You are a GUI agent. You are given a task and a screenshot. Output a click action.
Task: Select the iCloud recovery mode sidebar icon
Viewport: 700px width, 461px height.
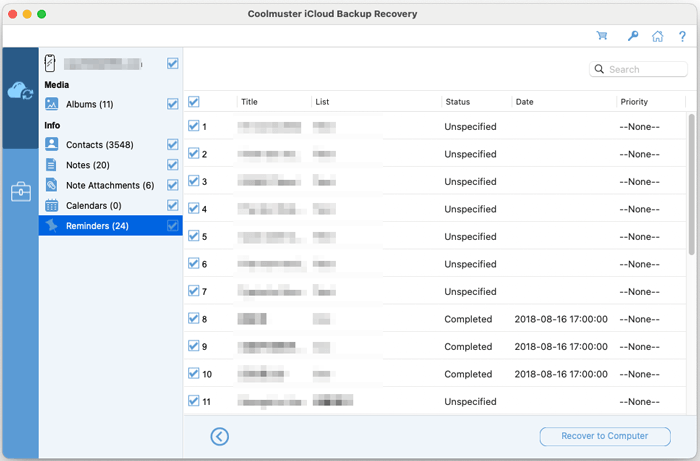coord(20,91)
